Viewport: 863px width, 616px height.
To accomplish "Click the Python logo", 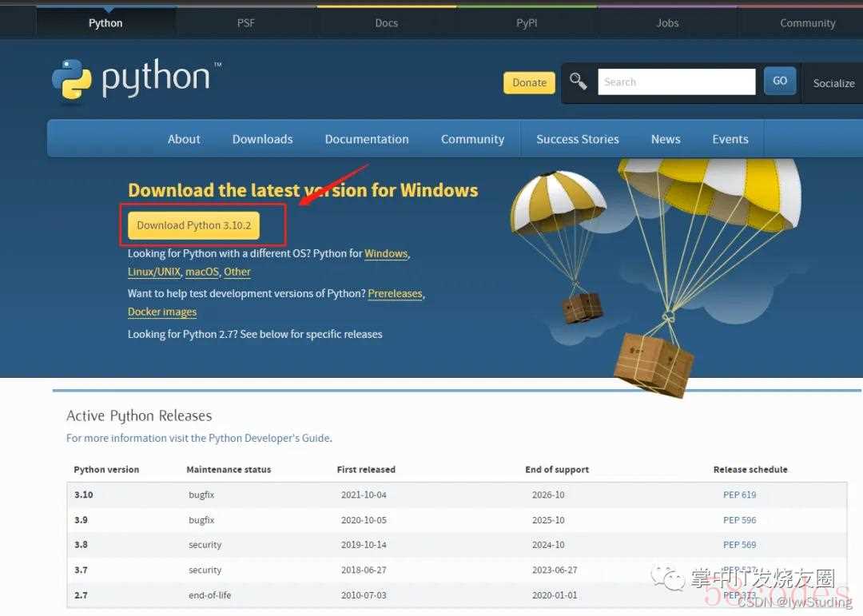I will 137,80.
